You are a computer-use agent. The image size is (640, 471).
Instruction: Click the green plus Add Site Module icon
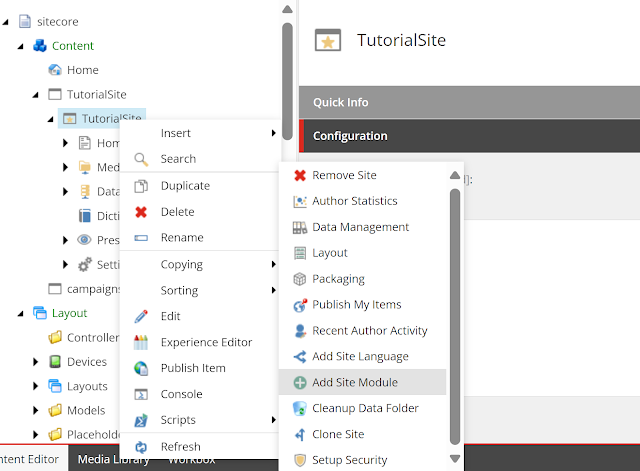click(300, 383)
